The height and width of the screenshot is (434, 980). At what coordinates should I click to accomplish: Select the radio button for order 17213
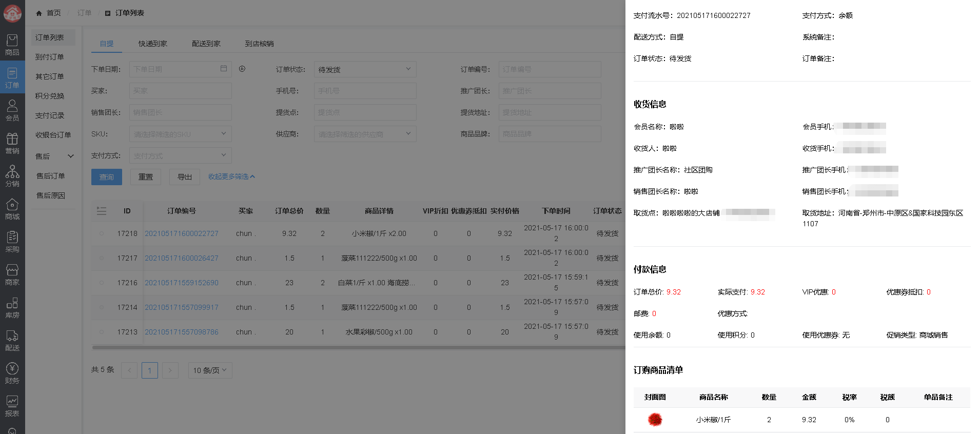tap(102, 332)
